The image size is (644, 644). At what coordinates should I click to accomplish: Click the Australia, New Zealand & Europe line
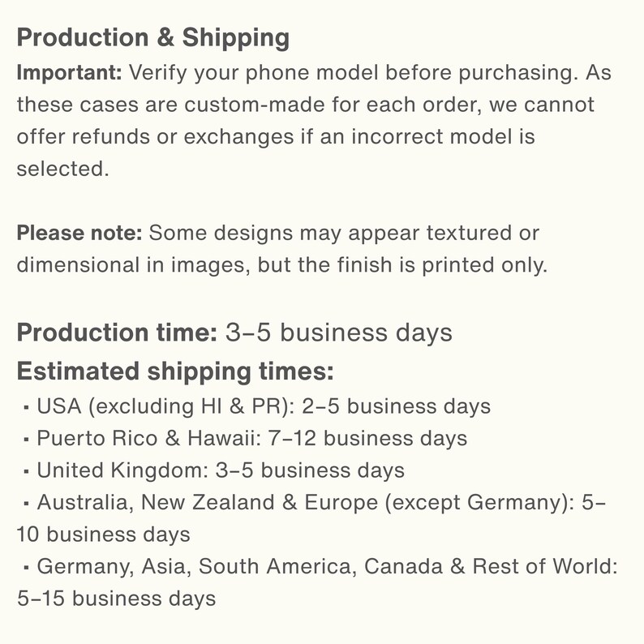pos(311,518)
